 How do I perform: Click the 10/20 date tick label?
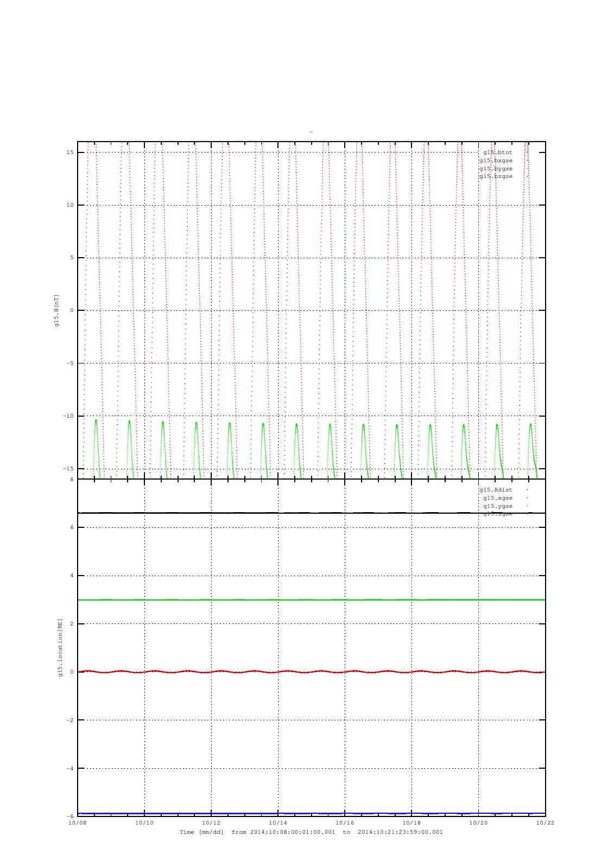click(x=478, y=823)
